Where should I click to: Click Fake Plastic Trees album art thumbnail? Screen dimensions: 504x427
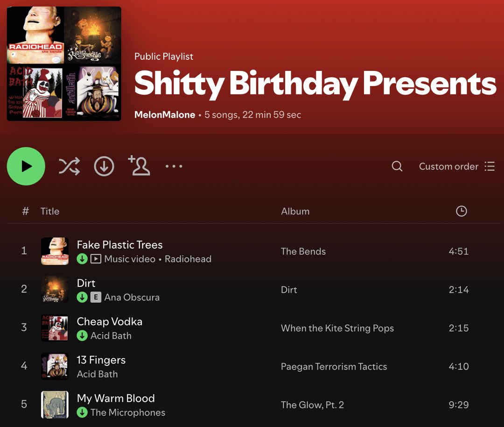(55, 251)
